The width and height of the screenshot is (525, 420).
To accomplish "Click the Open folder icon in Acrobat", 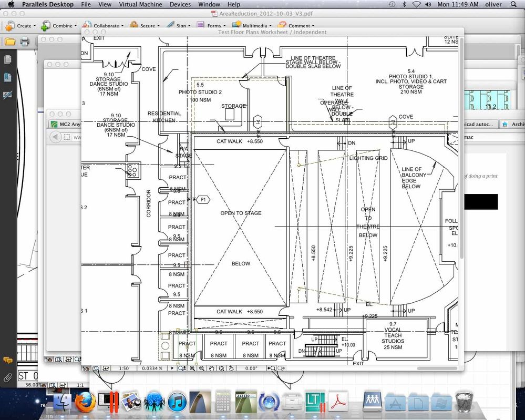I will point(10,42).
